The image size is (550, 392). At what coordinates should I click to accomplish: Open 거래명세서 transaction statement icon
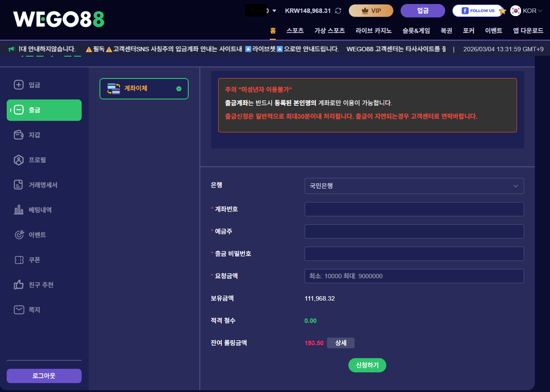(x=19, y=185)
